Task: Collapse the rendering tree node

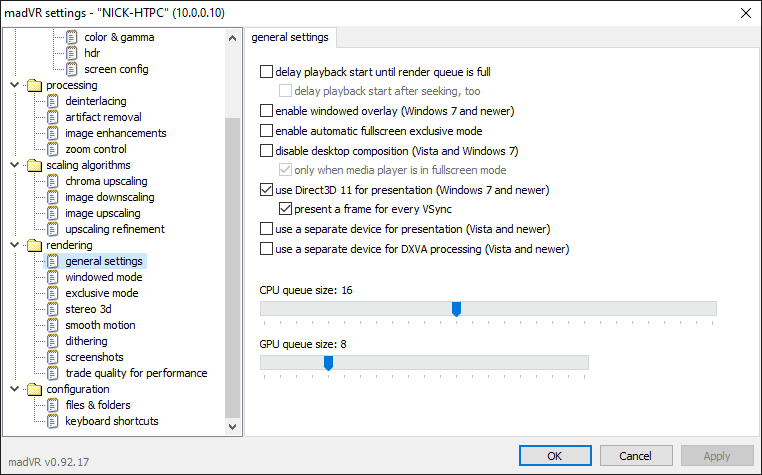Action: point(13,245)
